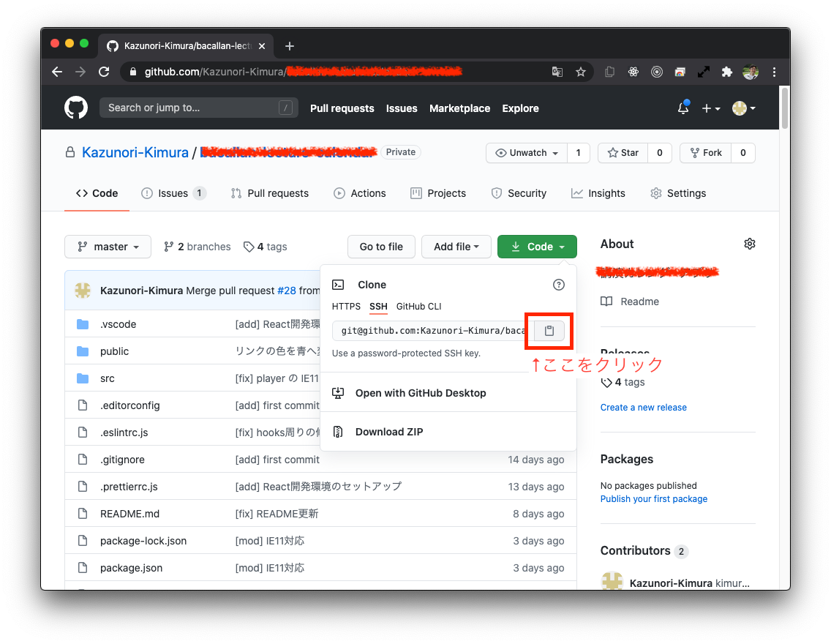Open a new browser tab with plus
The height and width of the screenshot is (644, 831).
pyautogui.click(x=290, y=46)
